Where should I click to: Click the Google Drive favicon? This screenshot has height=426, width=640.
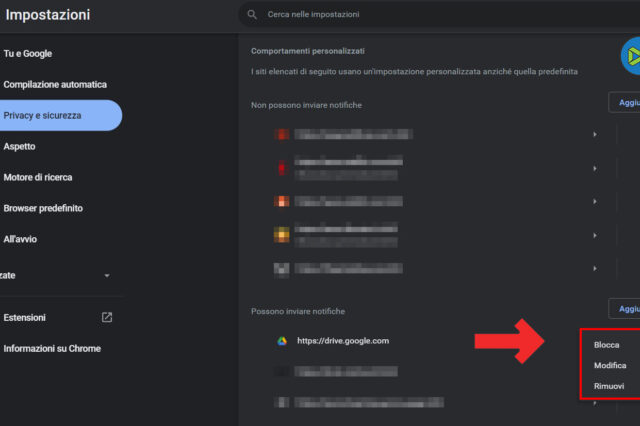click(x=282, y=341)
